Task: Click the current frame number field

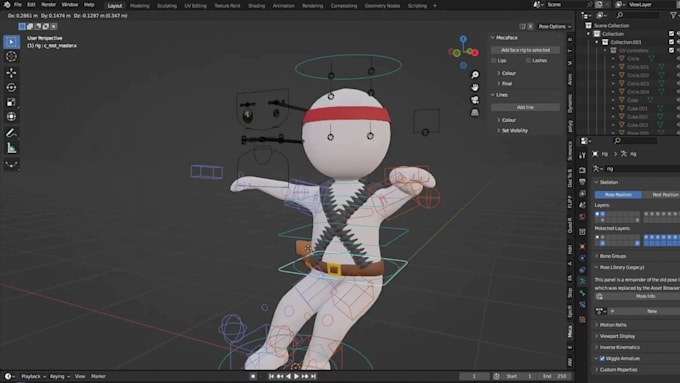Action: tap(474, 376)
